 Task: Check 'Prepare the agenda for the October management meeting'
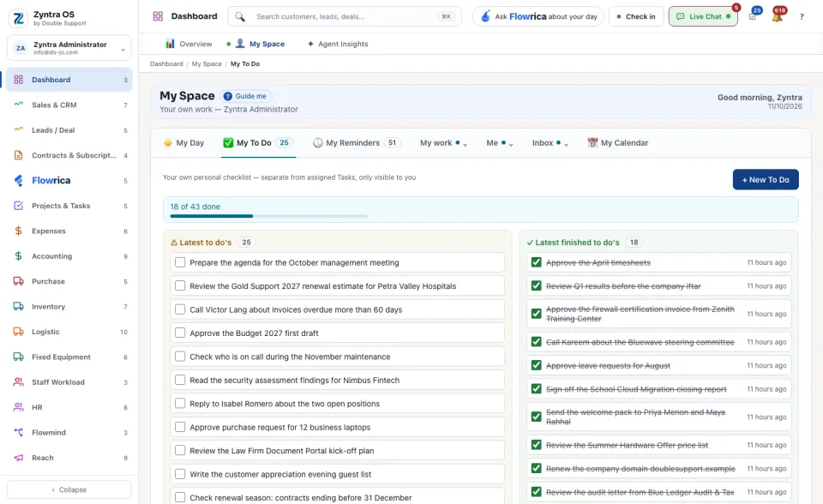pyautogui.click(x=180, y=262)
